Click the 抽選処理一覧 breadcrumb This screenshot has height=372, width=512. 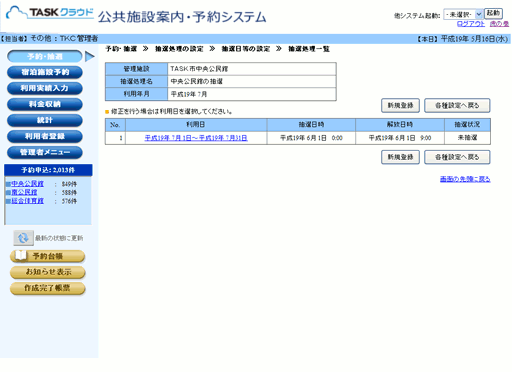point(309,49)
